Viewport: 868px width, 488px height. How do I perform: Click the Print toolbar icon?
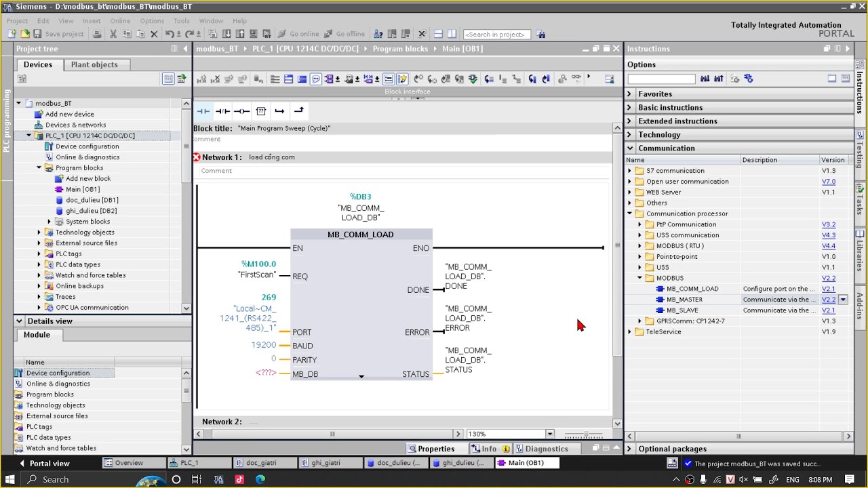click(x=97, y=34)
